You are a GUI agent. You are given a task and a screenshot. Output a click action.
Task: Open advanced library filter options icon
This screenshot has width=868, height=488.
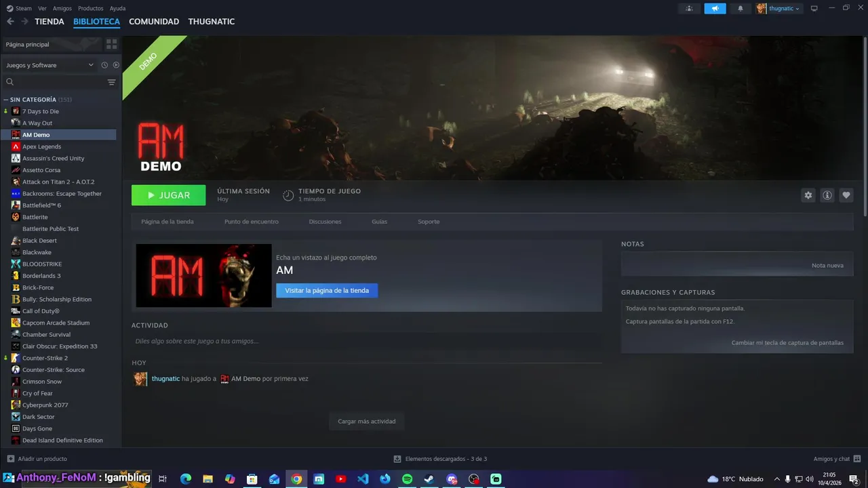[x=111, y=82]
